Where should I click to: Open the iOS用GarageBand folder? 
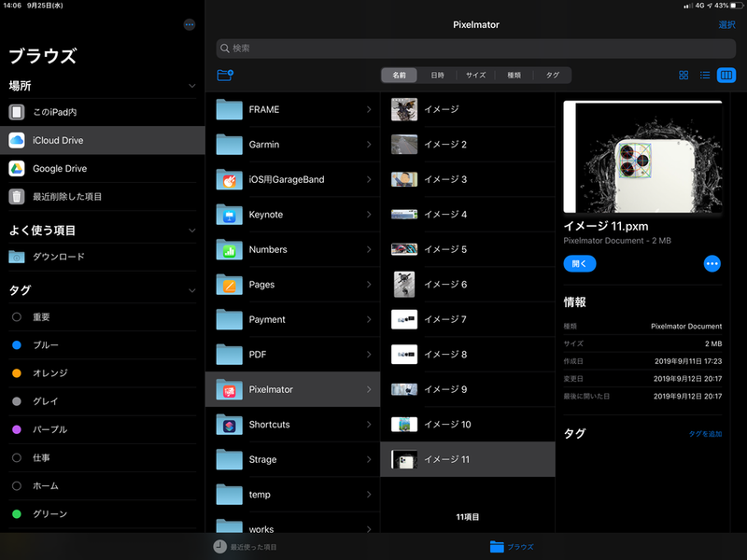tap(293, 179)
